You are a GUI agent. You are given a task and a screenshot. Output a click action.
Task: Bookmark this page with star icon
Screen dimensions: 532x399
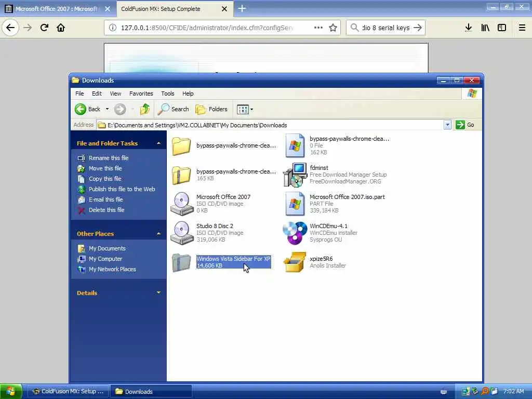pos(333,28)
